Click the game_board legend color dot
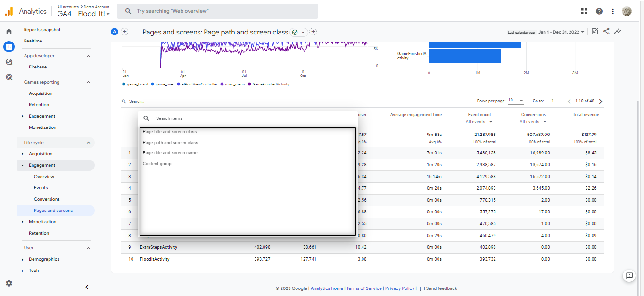 pyautogui.click(x=124, y=85)
